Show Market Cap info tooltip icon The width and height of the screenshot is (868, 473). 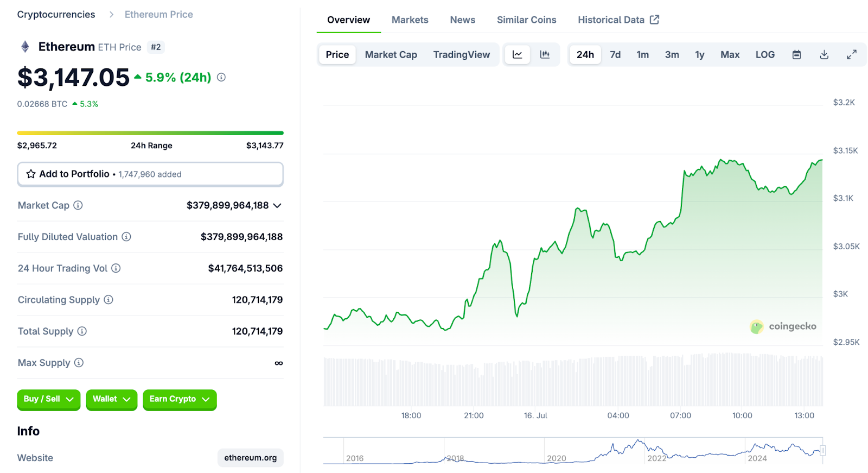tap(78, 205)
